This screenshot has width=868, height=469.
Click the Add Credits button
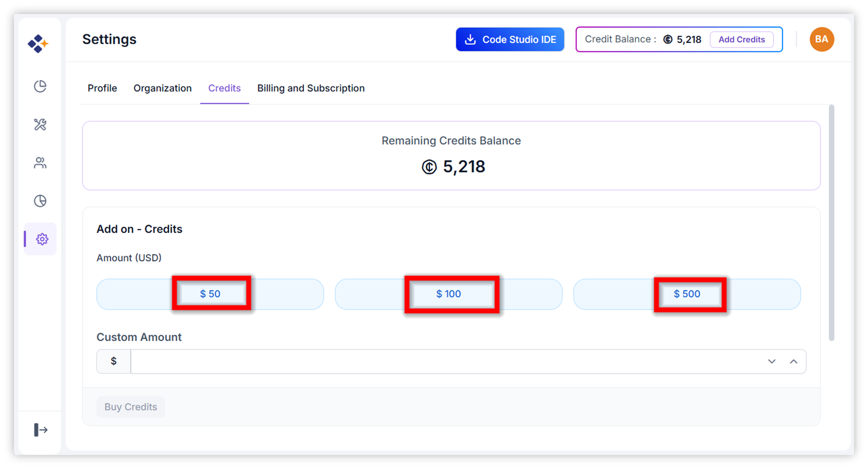741,39
